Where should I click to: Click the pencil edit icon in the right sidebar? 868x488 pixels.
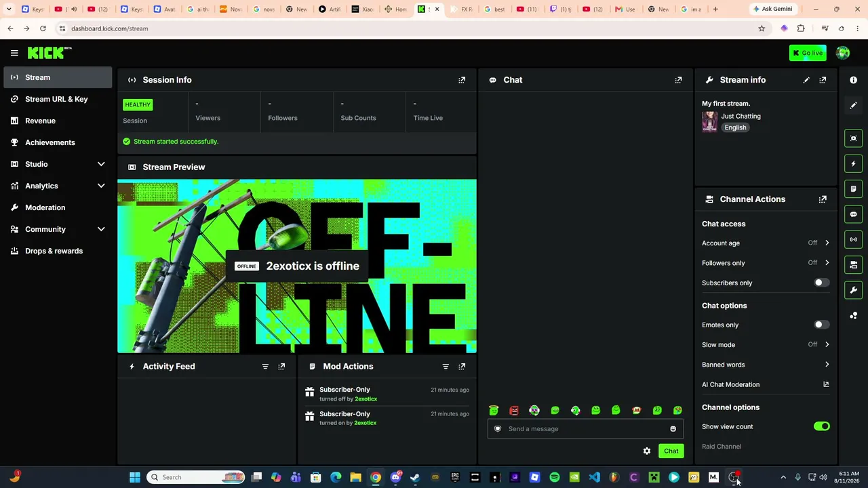pyautogui.click(x=853, y=106)
